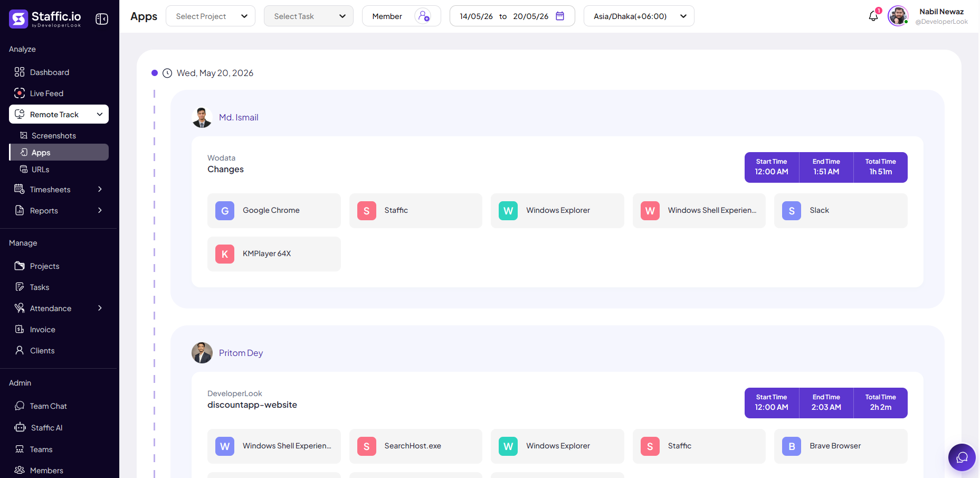Image resolution: width=980 pixels, height=478 pixels.
Task: Click the Dashboard grid icon
Action: point(20,72)
